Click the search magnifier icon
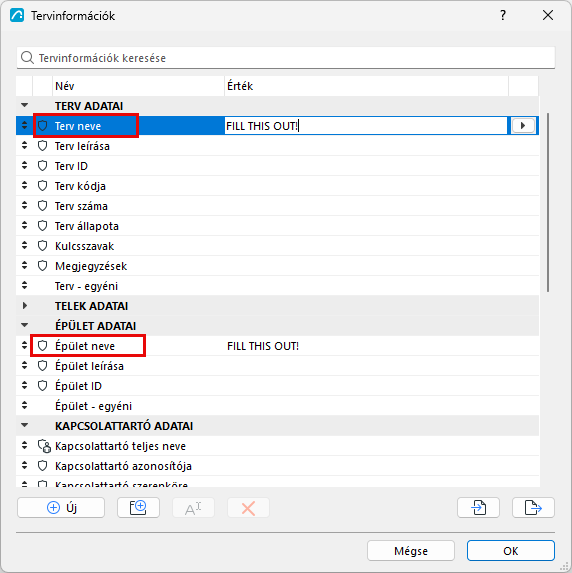The width and height of the screenshot is (572, 573). pyautogui.click(x=27, y=58)
